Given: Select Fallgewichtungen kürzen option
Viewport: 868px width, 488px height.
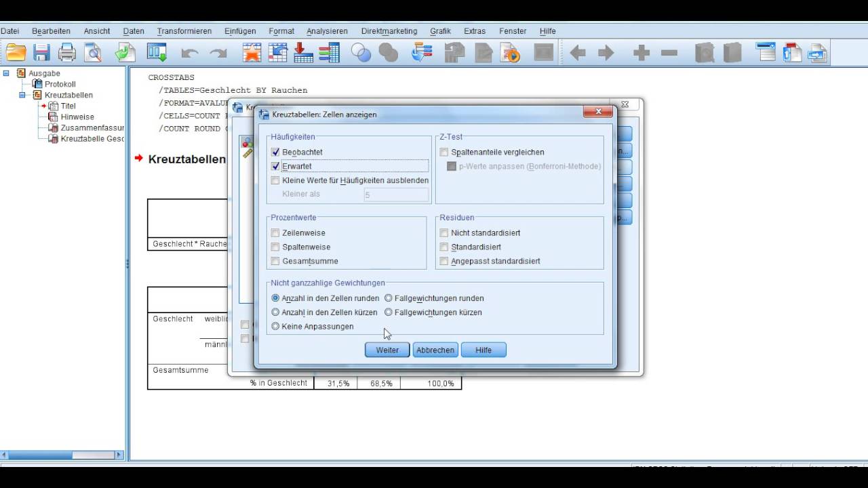Looking at the screenshot, I should [389, 312].
